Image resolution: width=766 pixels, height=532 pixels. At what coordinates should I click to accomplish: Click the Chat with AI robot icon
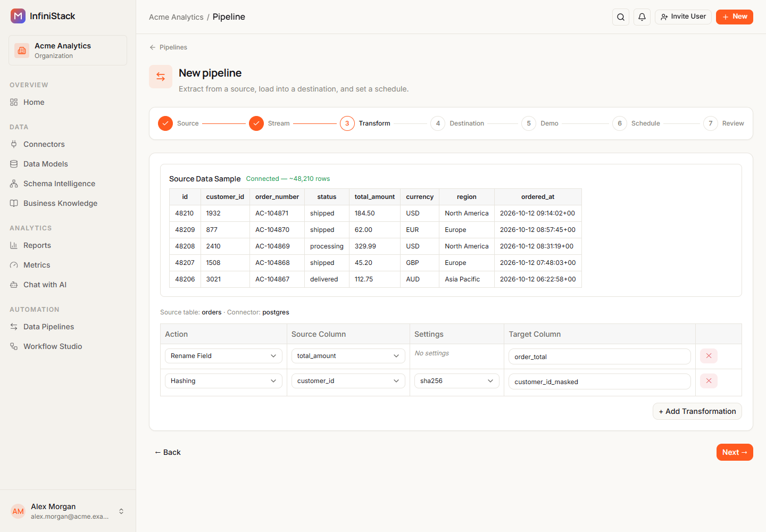click(x=14, y=285)
